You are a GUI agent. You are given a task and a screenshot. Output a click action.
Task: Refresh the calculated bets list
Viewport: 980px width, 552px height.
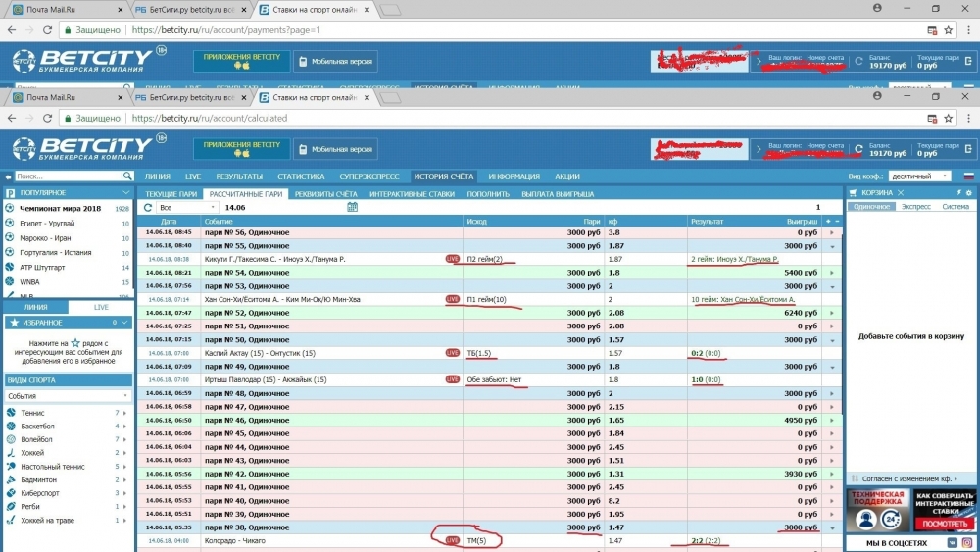tap(148, 208)
